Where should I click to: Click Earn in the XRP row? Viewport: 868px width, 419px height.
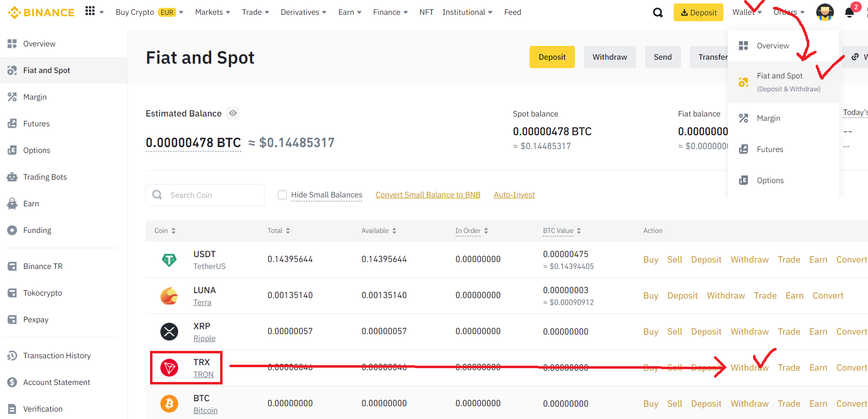(818, 332)
